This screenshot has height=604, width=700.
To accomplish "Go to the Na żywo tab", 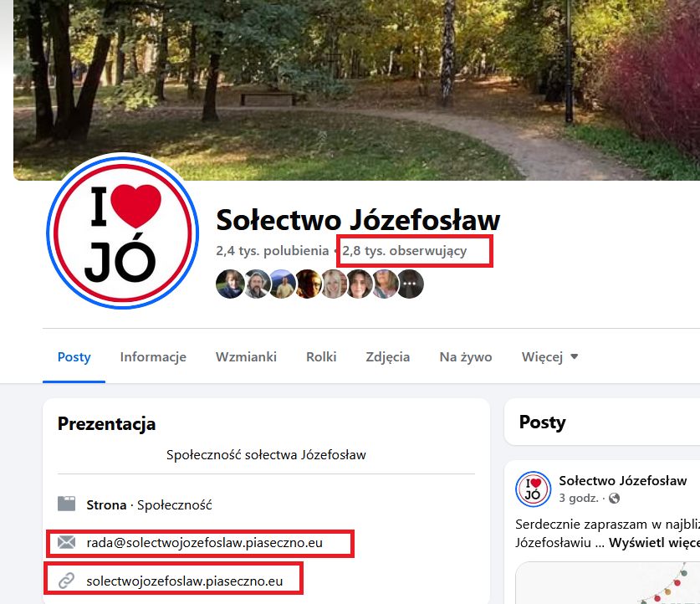I will click(466, 356).
